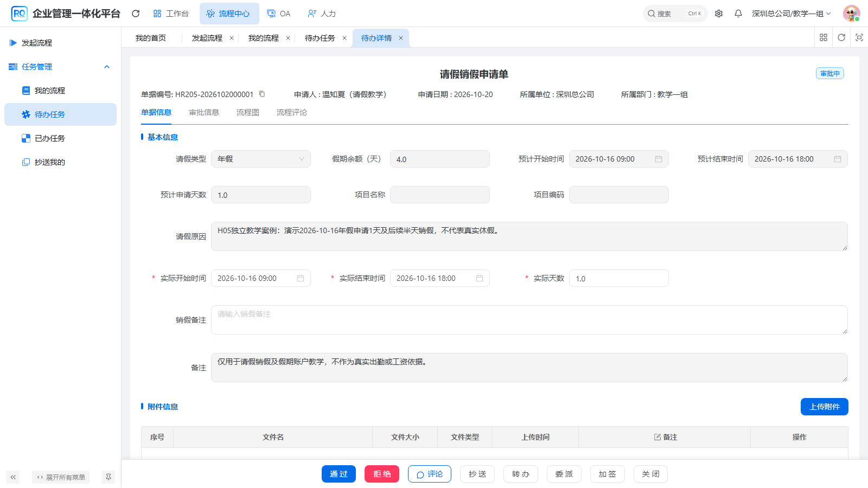Open the 审批信息 tab

(204, 112)
